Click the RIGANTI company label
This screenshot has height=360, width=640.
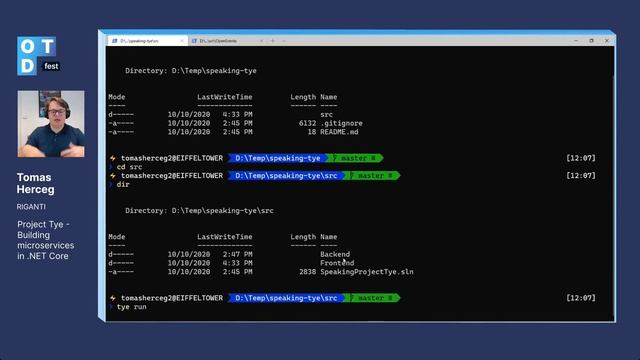click(31, 207)
